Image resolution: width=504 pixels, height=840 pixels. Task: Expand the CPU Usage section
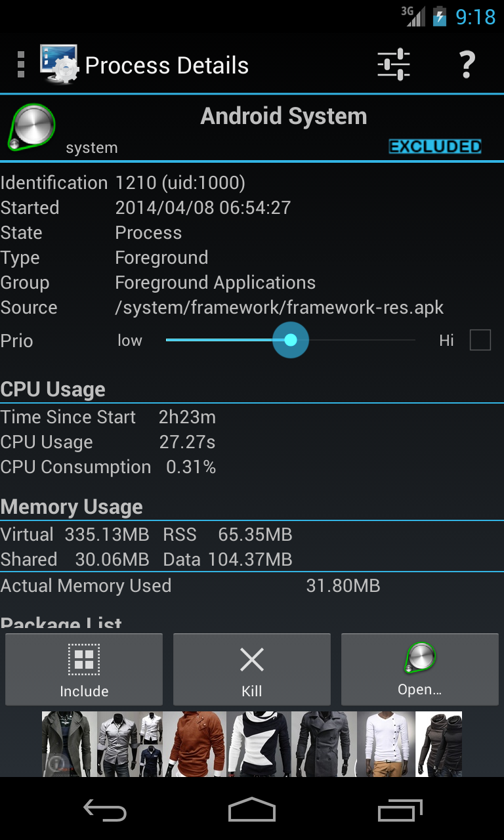coord(53,388)
